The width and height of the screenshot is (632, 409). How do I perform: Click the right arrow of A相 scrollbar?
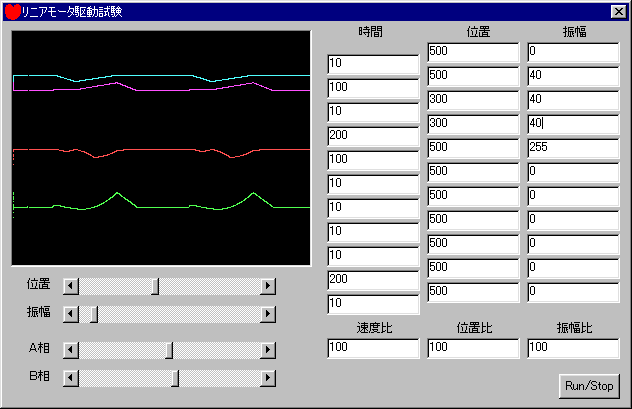coord(267,350)
